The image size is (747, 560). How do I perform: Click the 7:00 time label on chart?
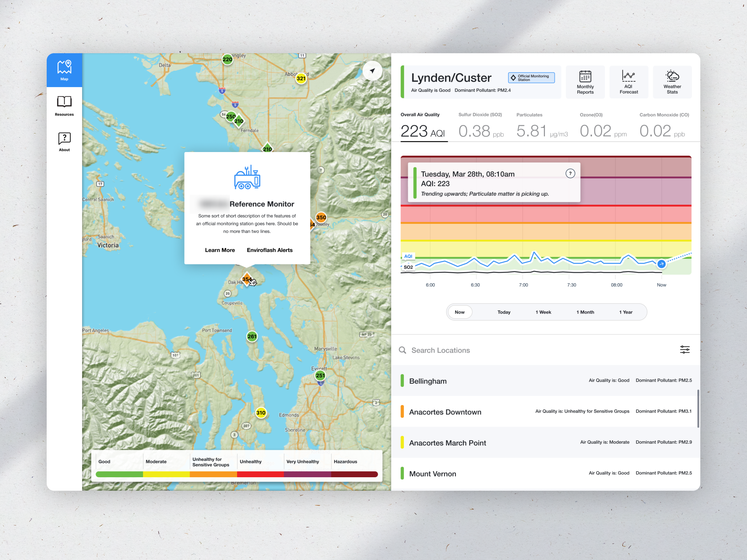pos(523,285)
